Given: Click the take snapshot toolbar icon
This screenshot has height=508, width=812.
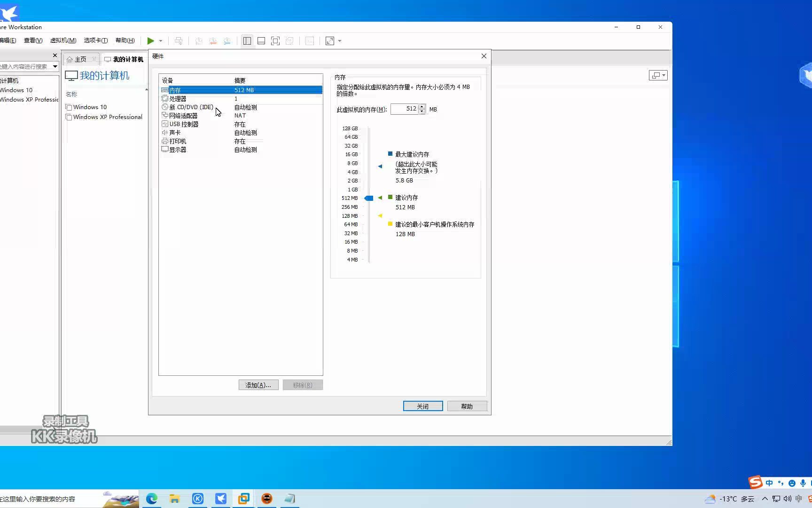Looking at the screenshot, I should click(199, 41).
